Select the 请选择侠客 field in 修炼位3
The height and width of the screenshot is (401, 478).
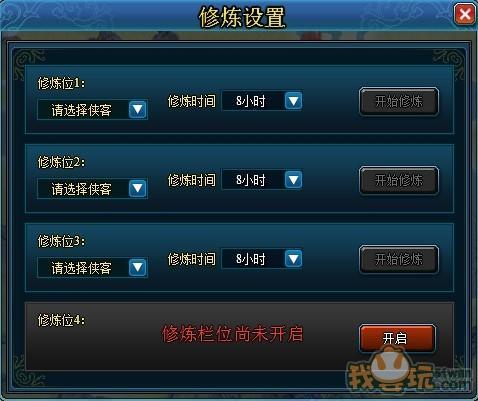92,267
